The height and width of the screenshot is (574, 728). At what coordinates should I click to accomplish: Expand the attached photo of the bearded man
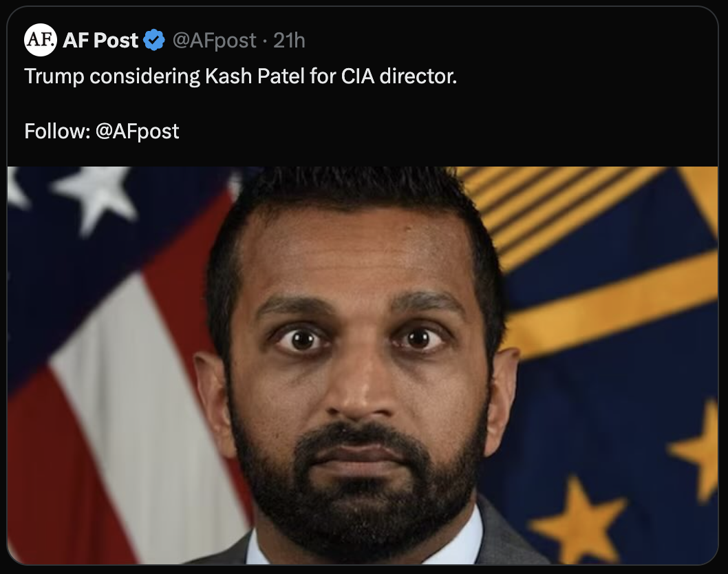coord(363,365)
